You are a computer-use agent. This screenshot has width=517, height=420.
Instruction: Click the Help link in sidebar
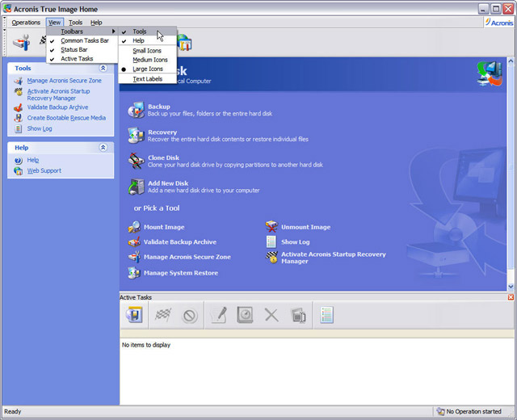pyautogui.click(x=33, y=160)
